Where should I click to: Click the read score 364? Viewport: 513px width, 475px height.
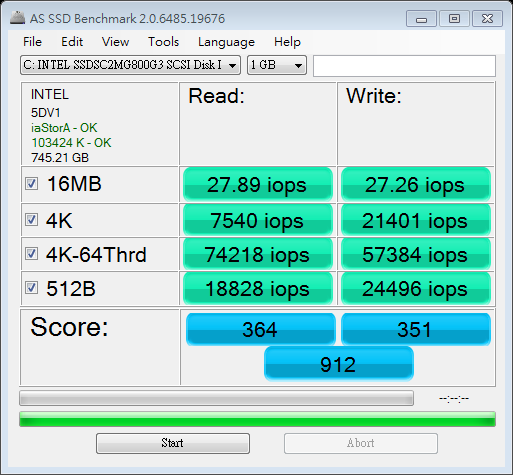pos(260,329)
